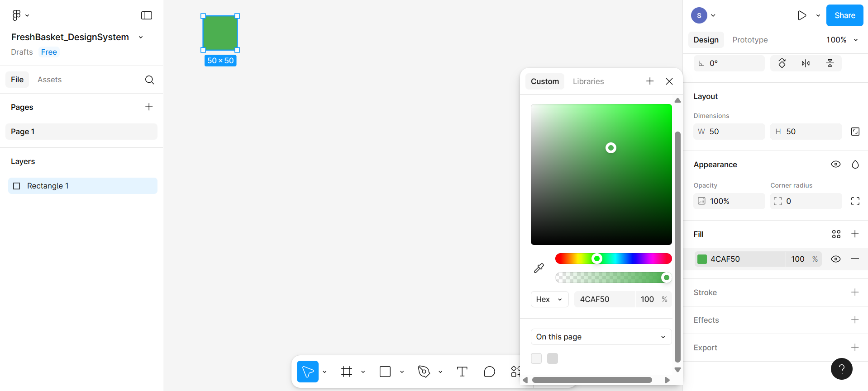The height and width of the screenshot is (391, 868).
Task: Click the search icon in left panel
Action: pyautogui.click(x=149, y=80)
